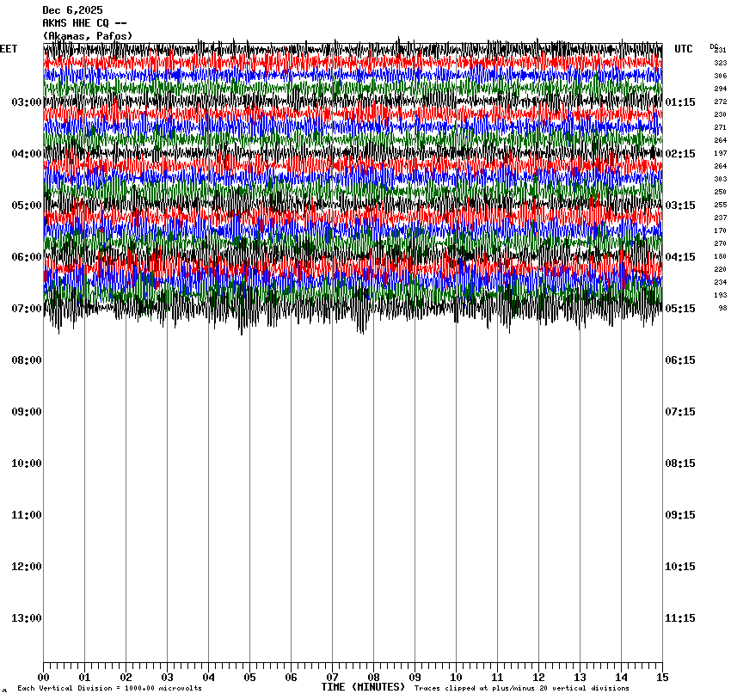
Task: Click minute 15 on the time axis
Action: coord(661,678)
